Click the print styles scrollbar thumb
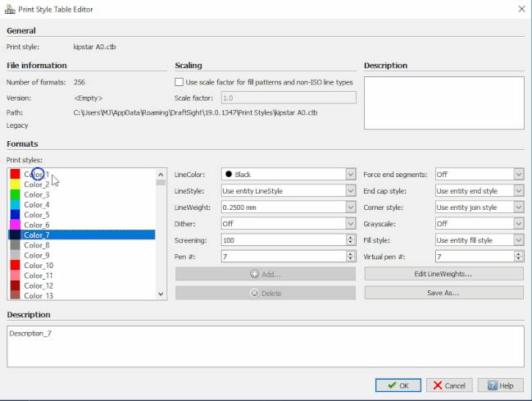 click(x=161, y=183)
